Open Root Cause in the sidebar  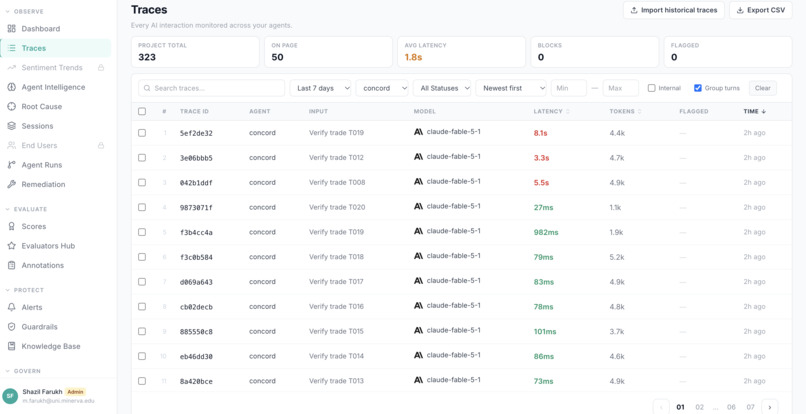coord(56,106)
